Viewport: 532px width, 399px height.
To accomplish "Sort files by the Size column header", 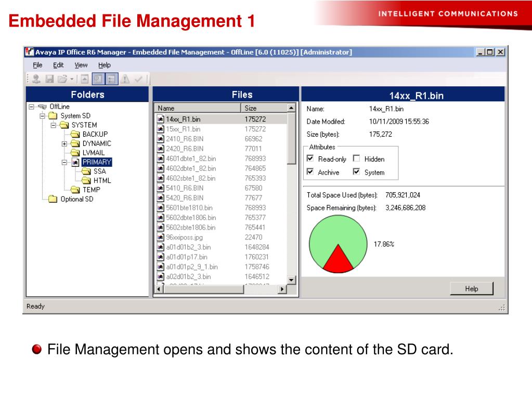I will tap(264, 108).
